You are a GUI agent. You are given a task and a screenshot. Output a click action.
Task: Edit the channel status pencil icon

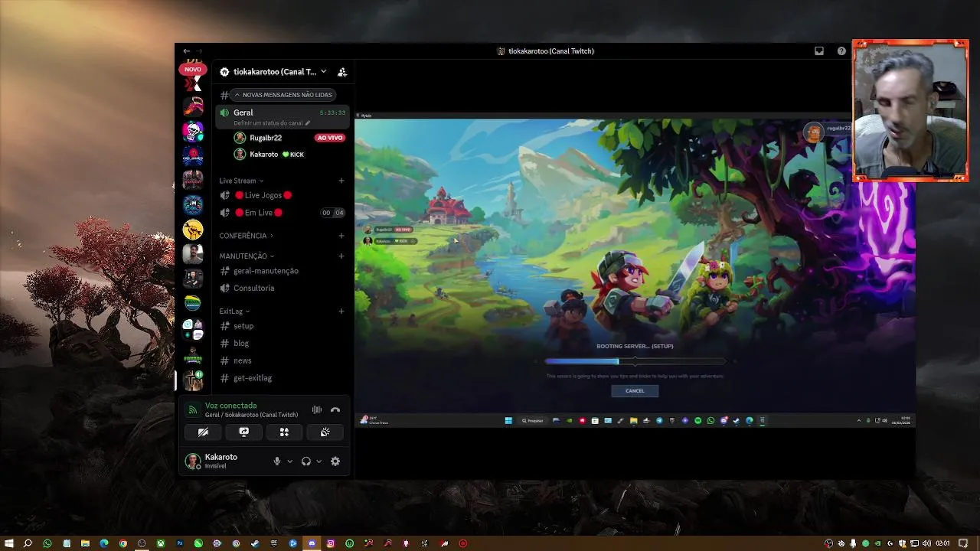(x=308, y=123)
